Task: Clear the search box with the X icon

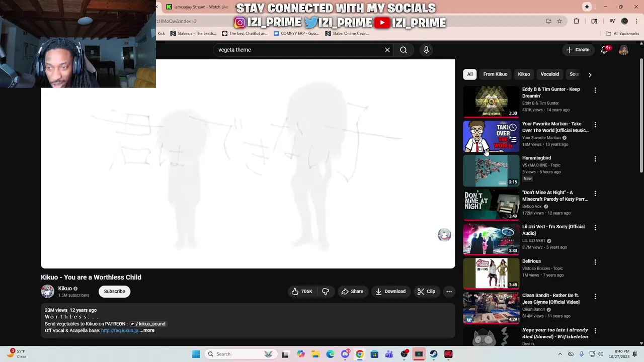Action: tap(387, 50)
